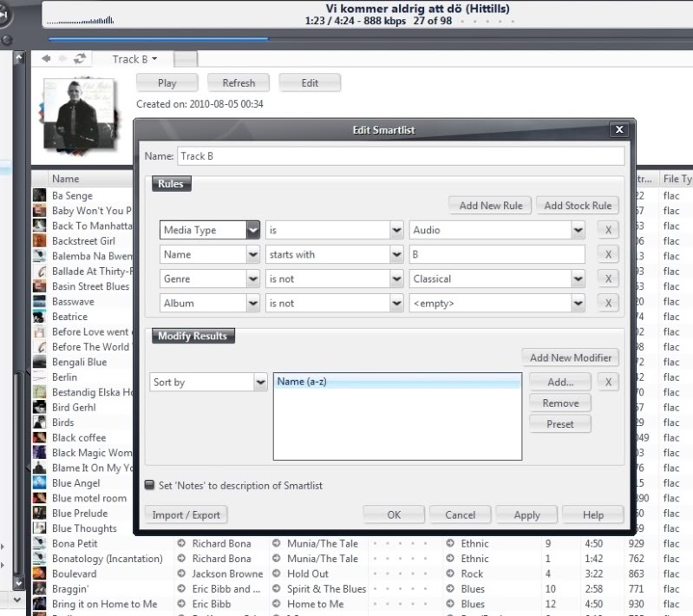Image resolution: width=693 pixels, height=616 pixels.
Task: Click the back navigation arrow
Action: coord(46,58)
